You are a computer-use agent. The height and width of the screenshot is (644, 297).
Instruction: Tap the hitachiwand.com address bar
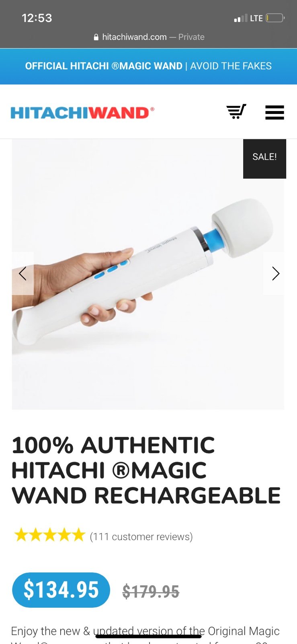tap(149, 37)
